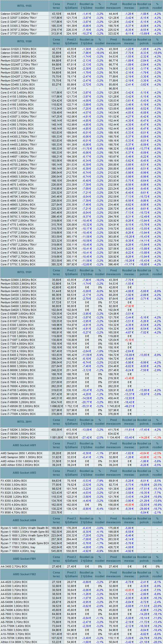Click the red +14,28 € half-year difference
Screen dimensions: 163x644
coord(144,437)
